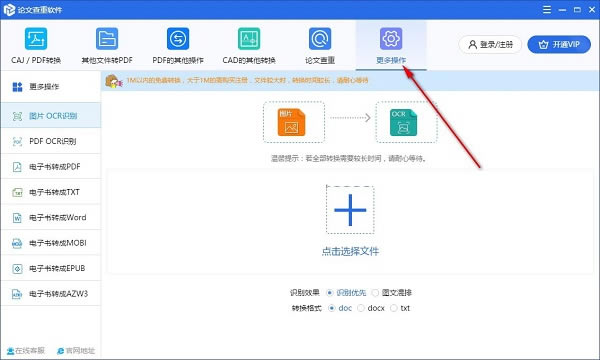
Task: Click the 电子书转成MOBI sidebar icon
Action: [17, 243]
